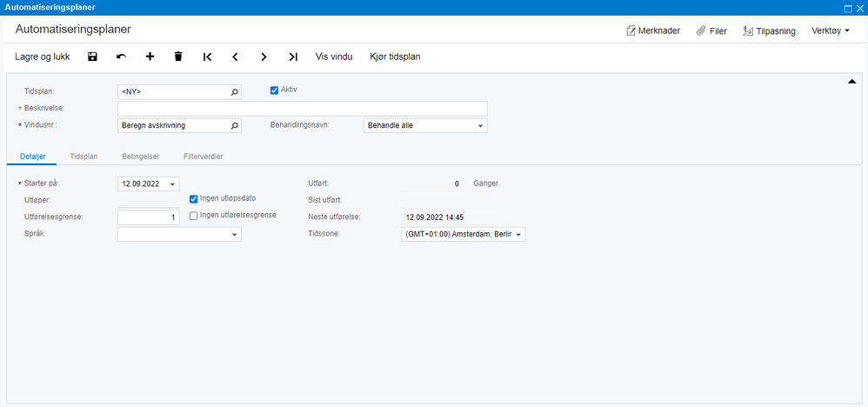Screen dimensions: 868x407
Task: Switch to the Betingelser tab
Action: [140, 157]
